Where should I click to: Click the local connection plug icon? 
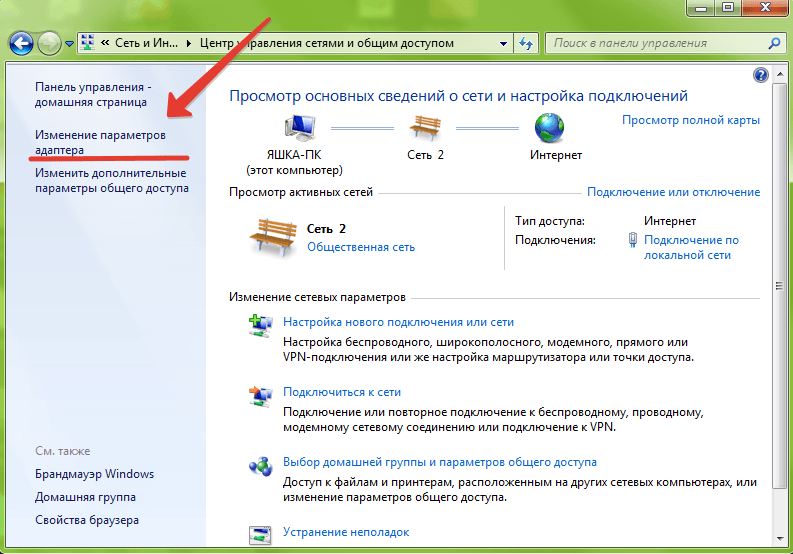click(x=632, y=240)
